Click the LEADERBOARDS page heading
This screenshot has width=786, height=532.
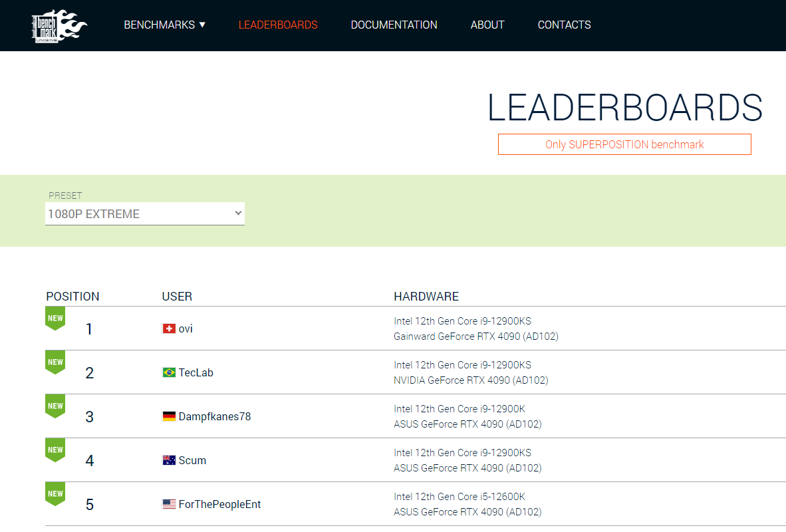coord(624,107)
